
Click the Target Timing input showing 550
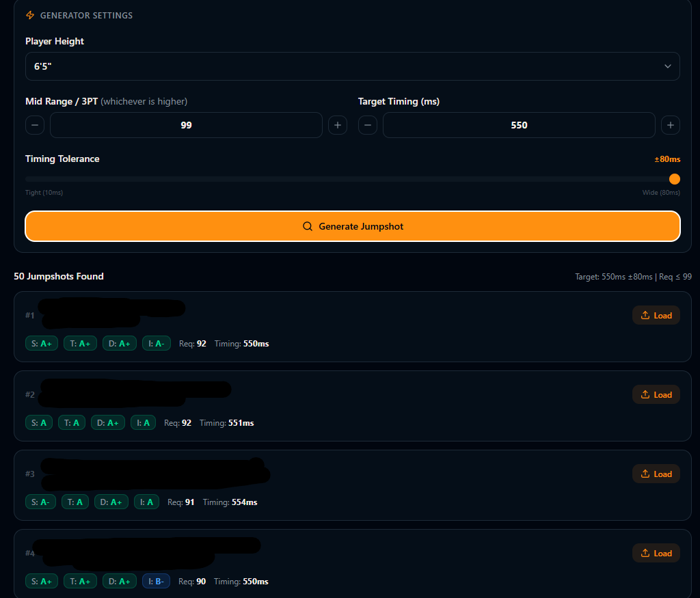tap(519, 125)
